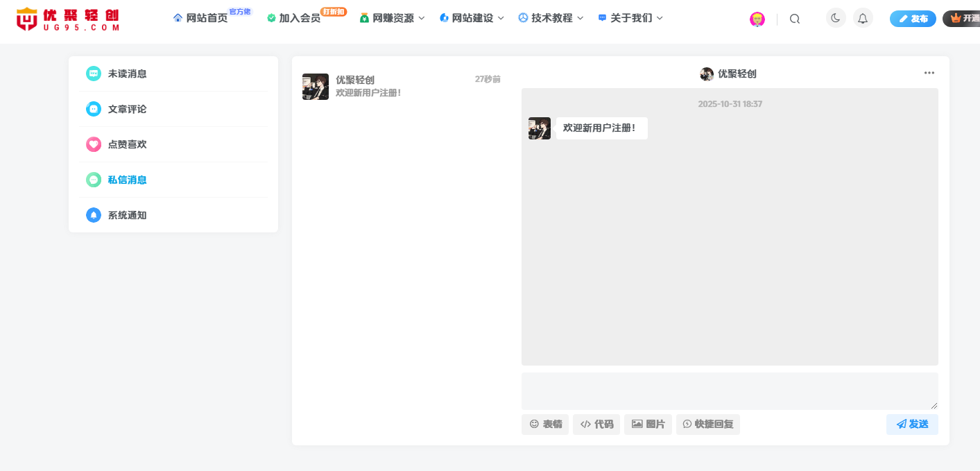Open 系统通知 via its bell icon
The width and height of the screenshot is (980, 471).
point(93,215)
